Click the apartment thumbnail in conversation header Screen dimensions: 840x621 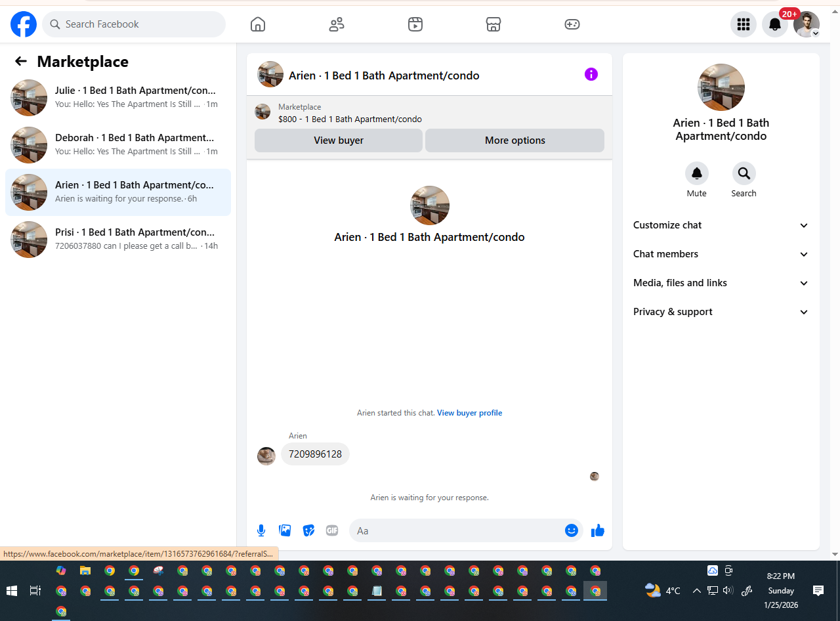tap(270, 75)
